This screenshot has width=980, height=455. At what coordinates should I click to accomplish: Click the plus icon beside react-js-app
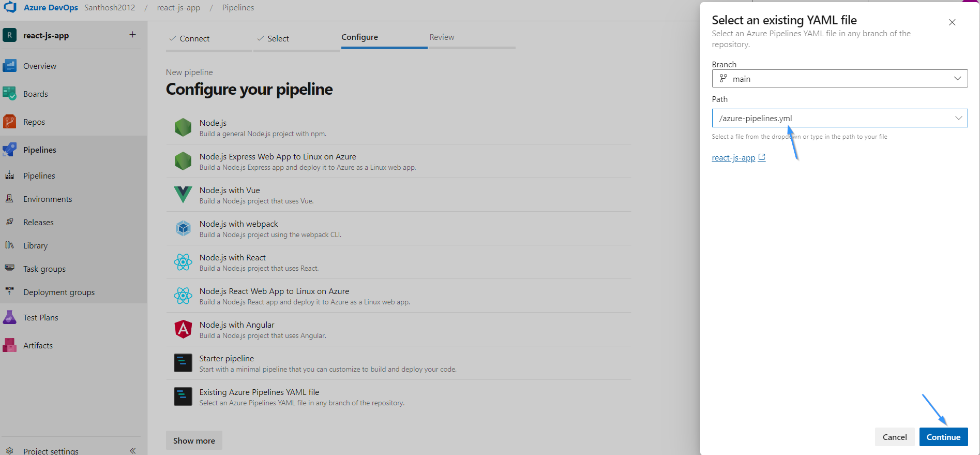132,35
